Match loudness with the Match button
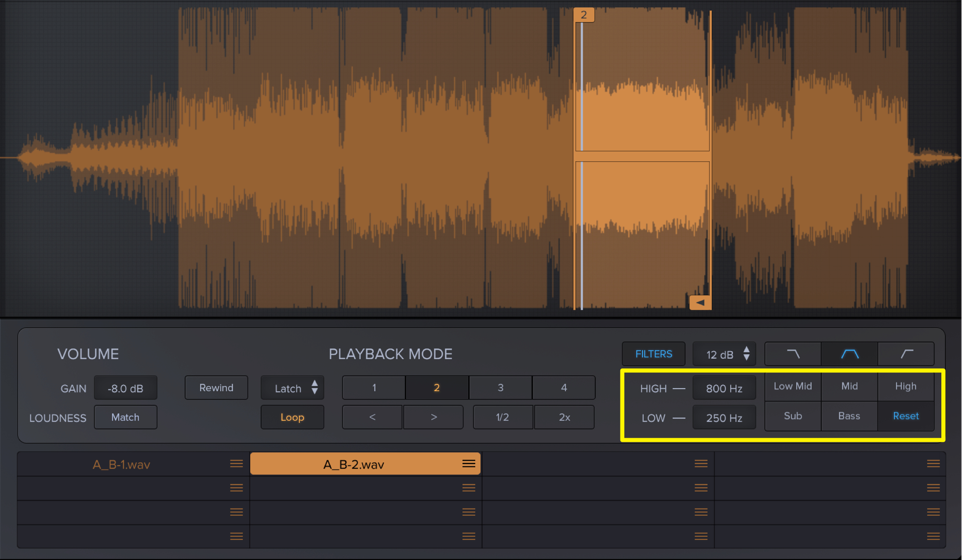Screen dimensions: 962x560 [125, 417]
